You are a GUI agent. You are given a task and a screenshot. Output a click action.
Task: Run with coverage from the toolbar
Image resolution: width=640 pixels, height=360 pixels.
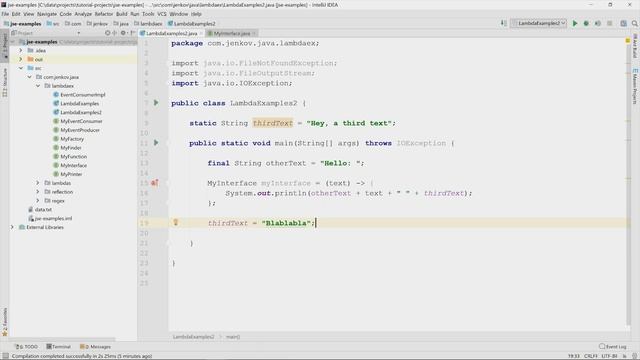(x=598, y=24)
